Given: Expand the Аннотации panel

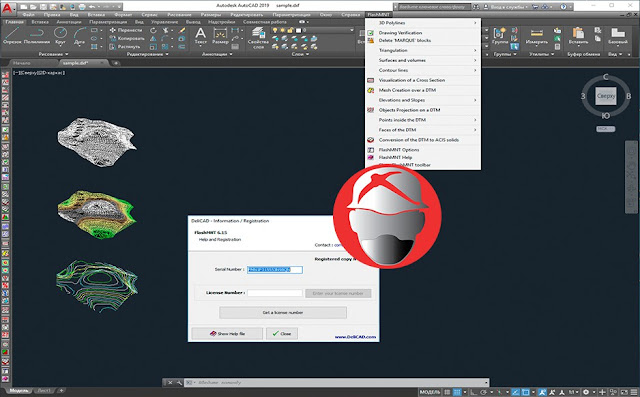Looking at the screenshot, I should click(x=217, y=54).
